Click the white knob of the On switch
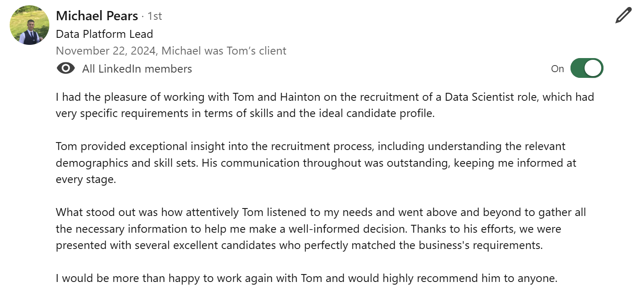The height and width of the screenshot is (289, 644). pos(593,68)
